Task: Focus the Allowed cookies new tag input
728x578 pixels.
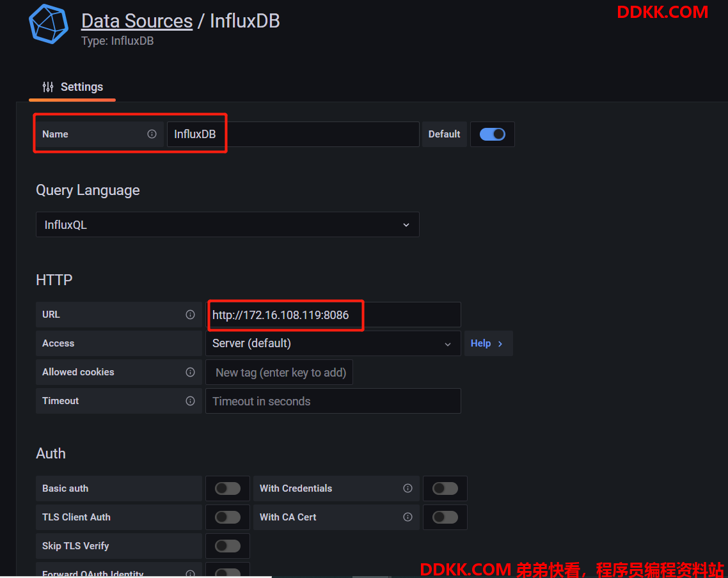Action: click(279, 373)
